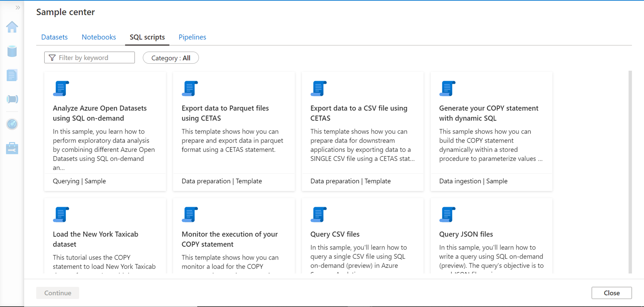Switch to the Datasets tab

[x=54, y=37]
